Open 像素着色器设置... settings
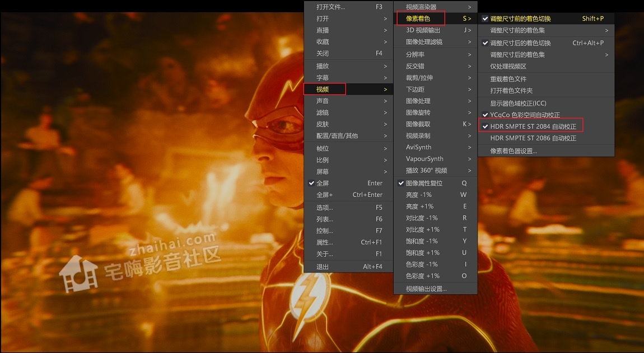The image size is (644, 353). tap(546, 150)
